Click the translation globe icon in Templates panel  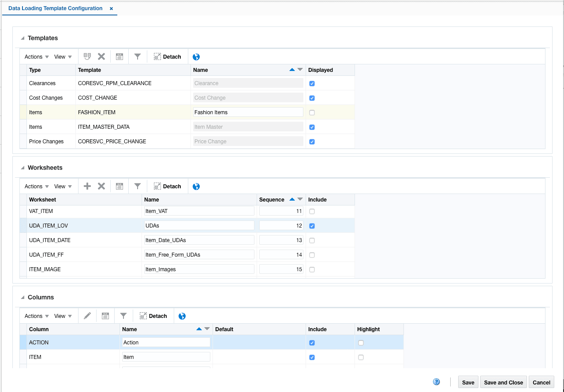196,56
